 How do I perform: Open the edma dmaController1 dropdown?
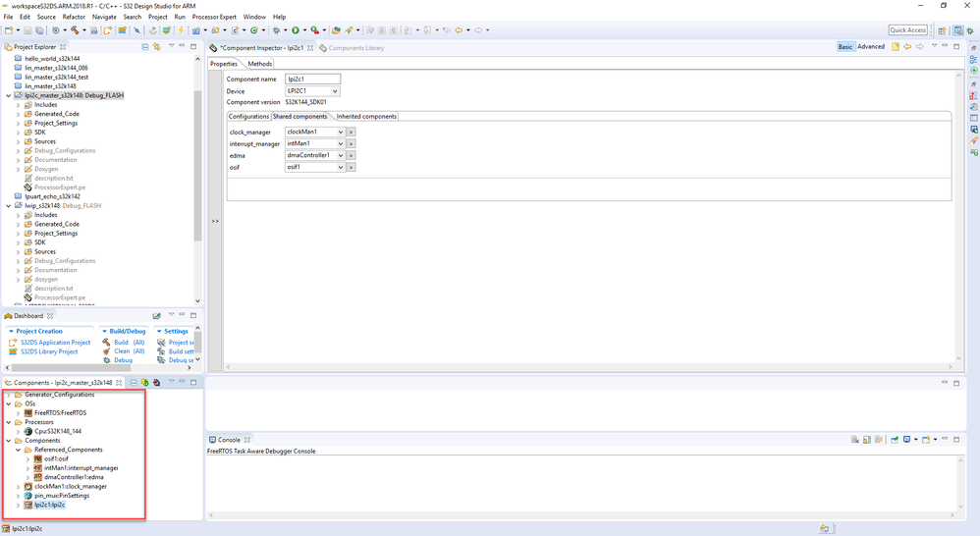[341, 155]
